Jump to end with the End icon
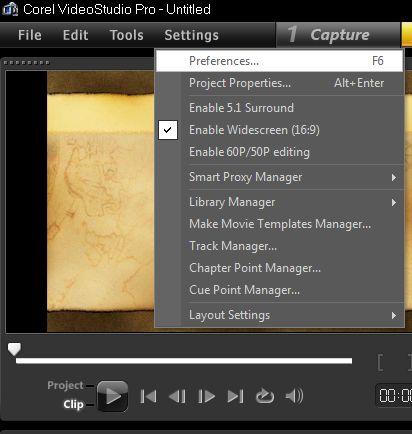 [235, 396]
